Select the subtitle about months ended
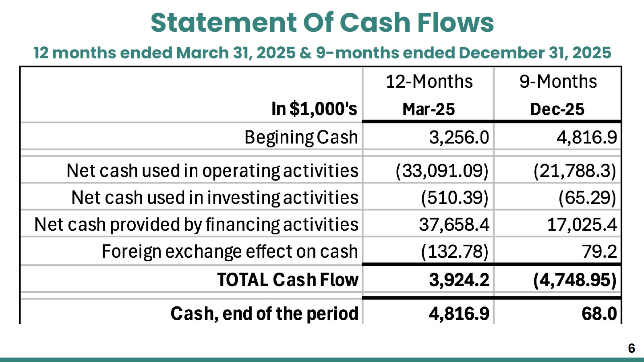The height and width of the screenshot is (362, 644). click(322, 53)
